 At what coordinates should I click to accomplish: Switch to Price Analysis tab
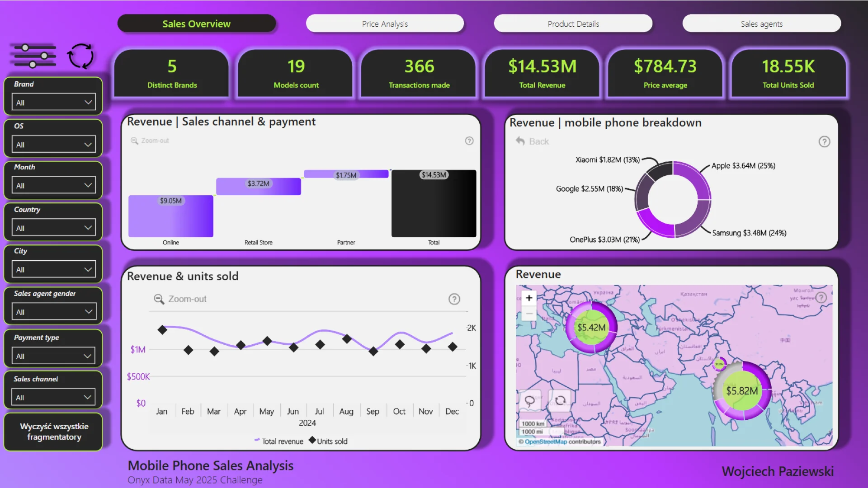click(385, 24)
